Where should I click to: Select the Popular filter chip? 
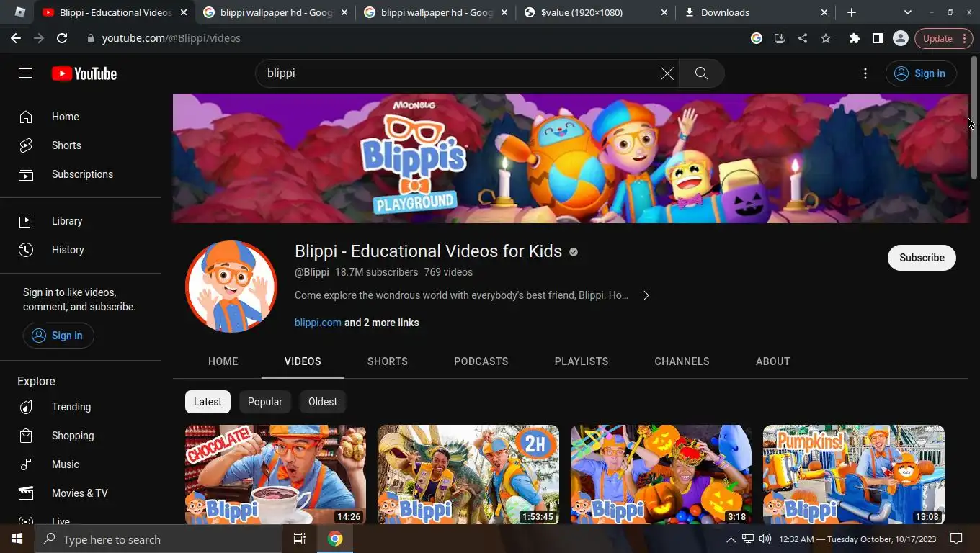(x=265, y=402)
